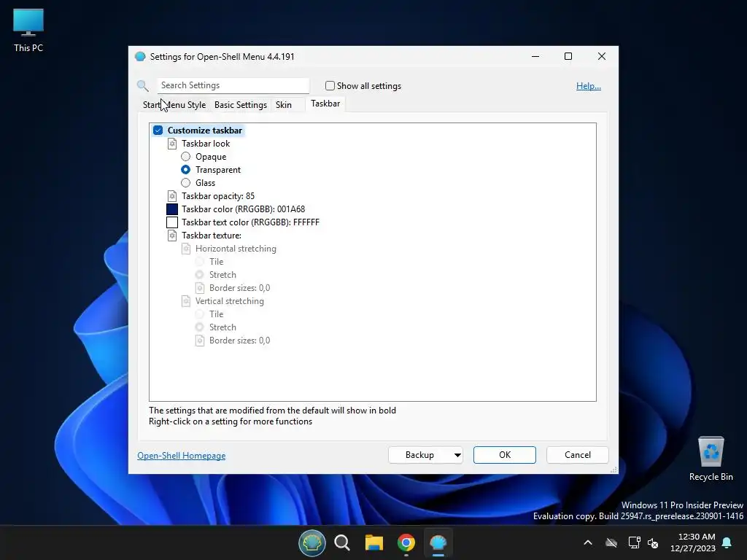Open the Open-Shell Homepage link

tap(182, 456)
